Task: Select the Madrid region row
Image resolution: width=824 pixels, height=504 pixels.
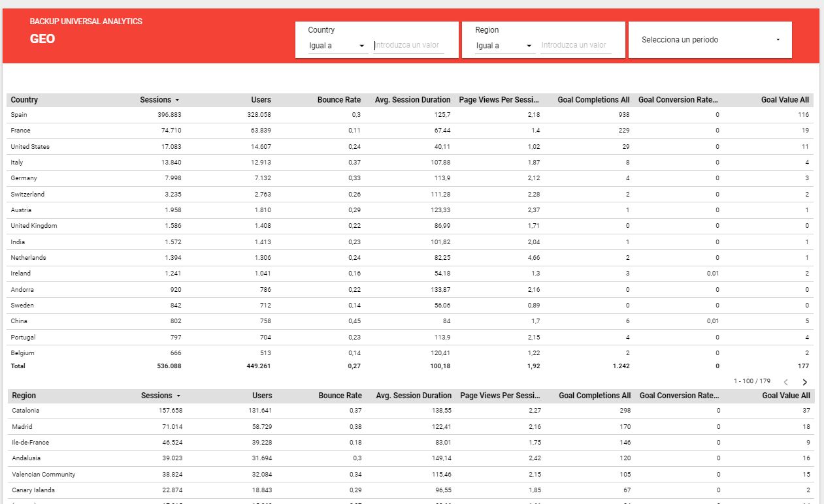Action: [x=411, y=427]
